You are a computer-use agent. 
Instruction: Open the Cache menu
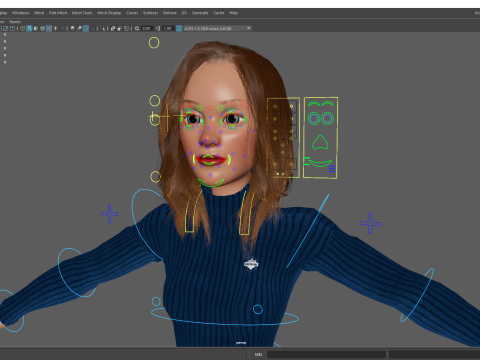pos(219,13)
